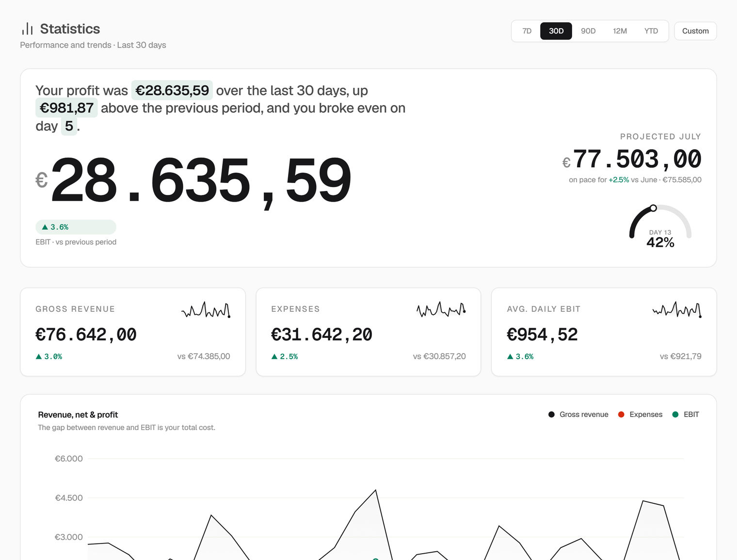The height and width of the screenshot is (560, 737).
Task: Click the vs €30.857,20 comparison
Action: point(439,356)
